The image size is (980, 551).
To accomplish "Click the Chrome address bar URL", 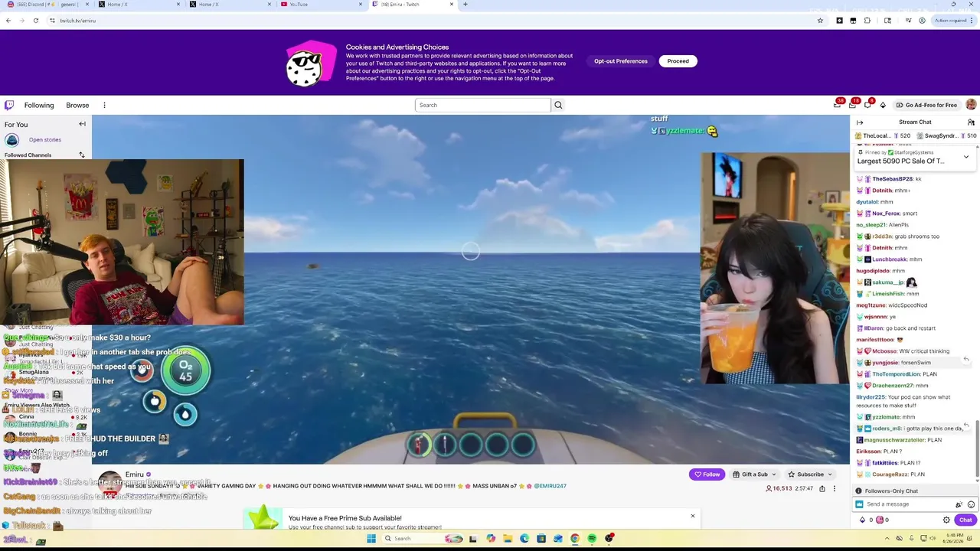I will coord(78,21).
